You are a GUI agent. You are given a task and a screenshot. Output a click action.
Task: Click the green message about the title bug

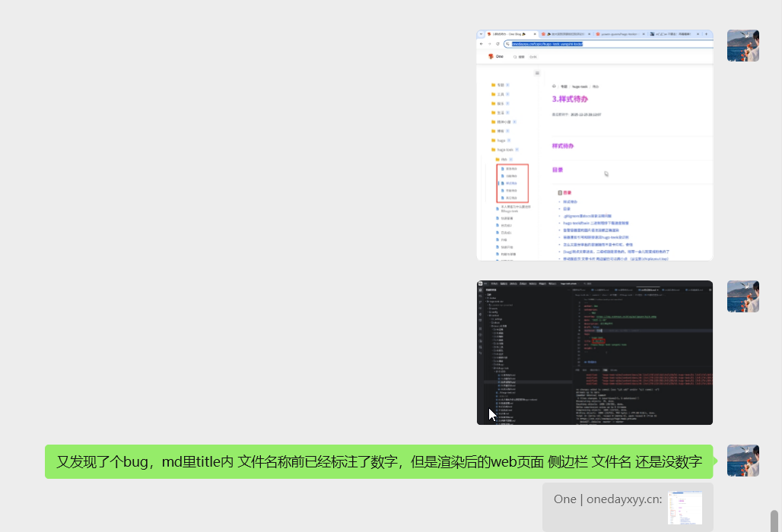[379, 461]
